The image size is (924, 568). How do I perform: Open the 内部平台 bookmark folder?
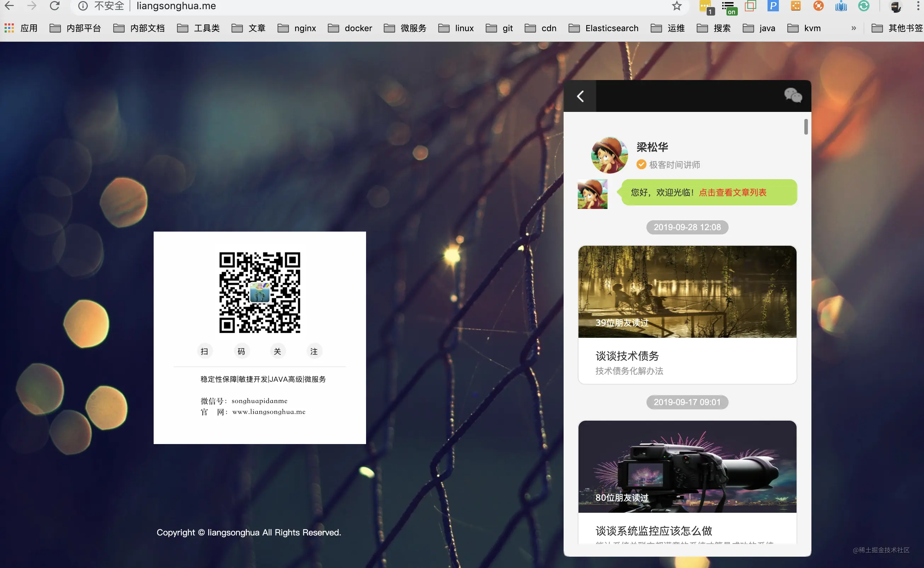point(75,28)
